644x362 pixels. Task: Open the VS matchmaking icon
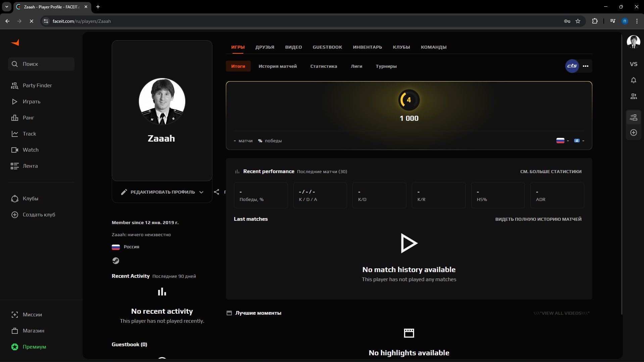(633, 64)
